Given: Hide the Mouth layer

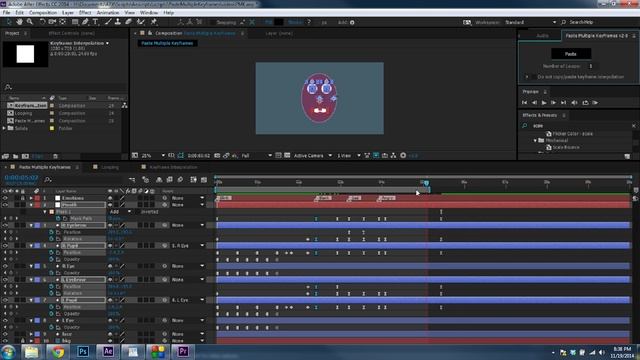Looking at the screenshot, I should (5, 204).
